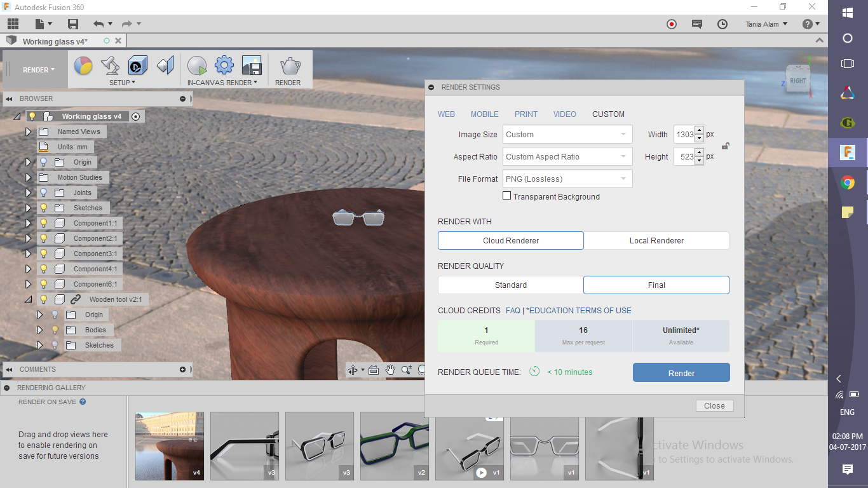The image size is (868, 488).
Task: Open the v4 stool render thumbnail
Action: [x=170, y=446]
